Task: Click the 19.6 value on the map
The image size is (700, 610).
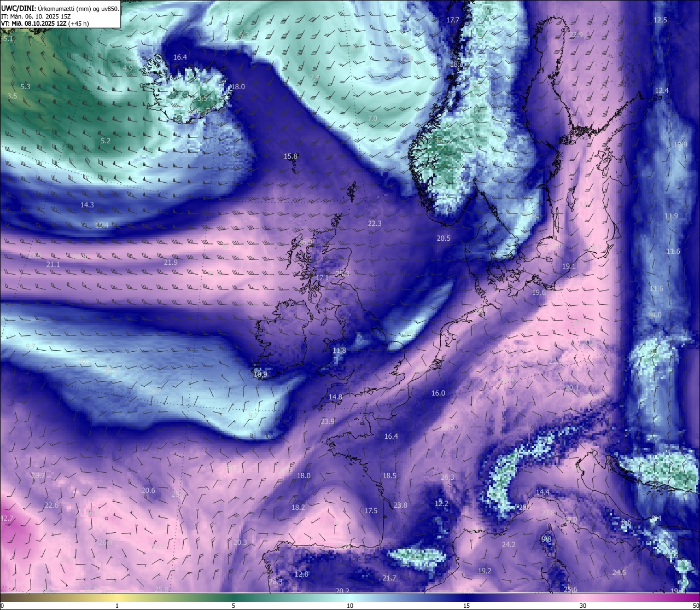Action: pyautogui.click(x=539, y=293)
